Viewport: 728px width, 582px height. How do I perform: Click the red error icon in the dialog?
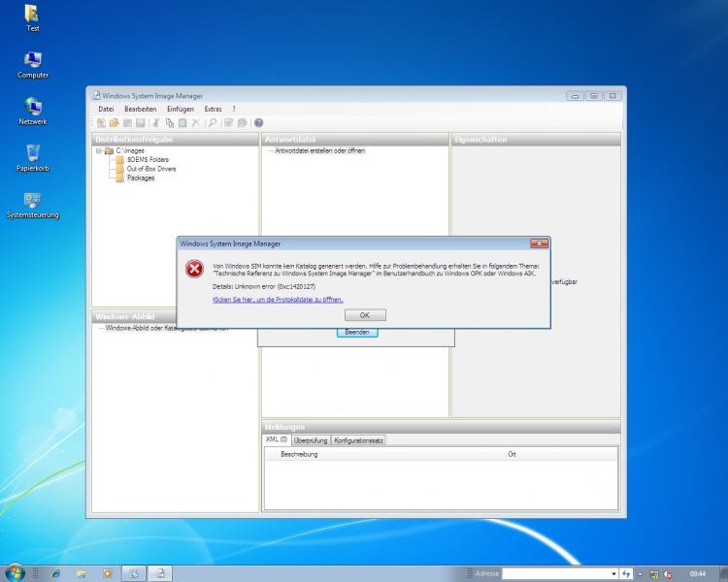194,269
